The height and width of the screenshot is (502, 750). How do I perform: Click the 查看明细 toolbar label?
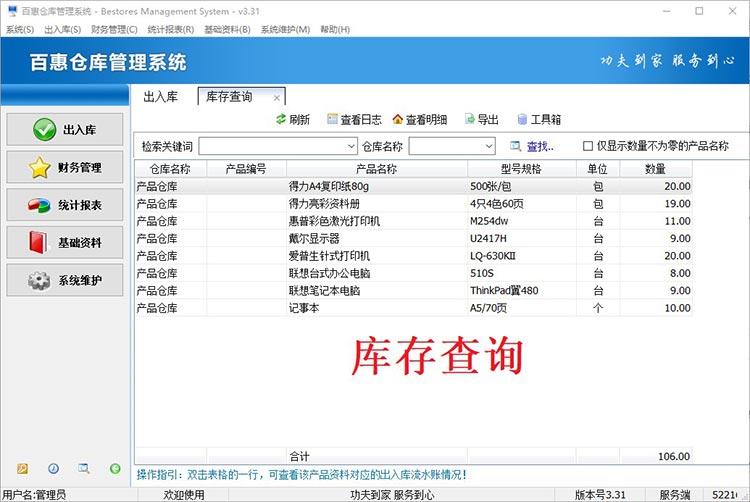426,119
